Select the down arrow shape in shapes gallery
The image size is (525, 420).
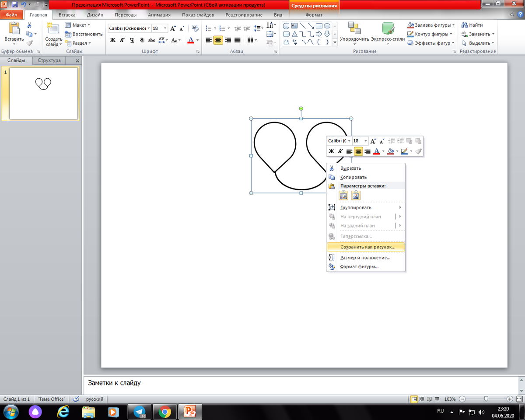point(327,34)
